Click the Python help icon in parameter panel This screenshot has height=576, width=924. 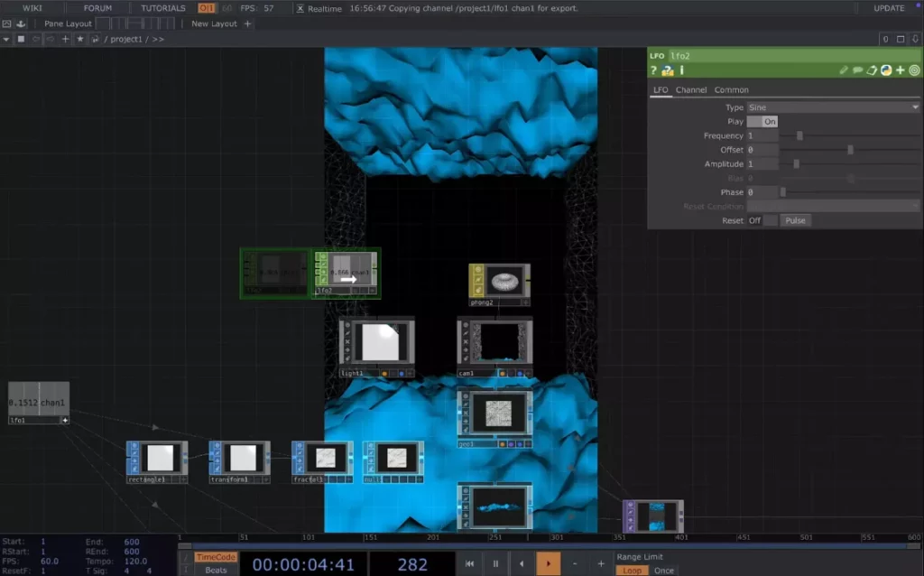click(668, 70)
